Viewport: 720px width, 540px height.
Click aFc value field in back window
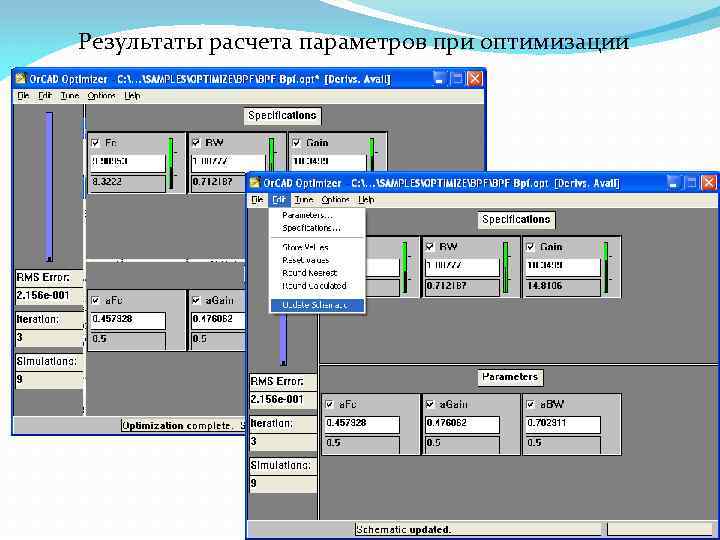pos(128,321)
